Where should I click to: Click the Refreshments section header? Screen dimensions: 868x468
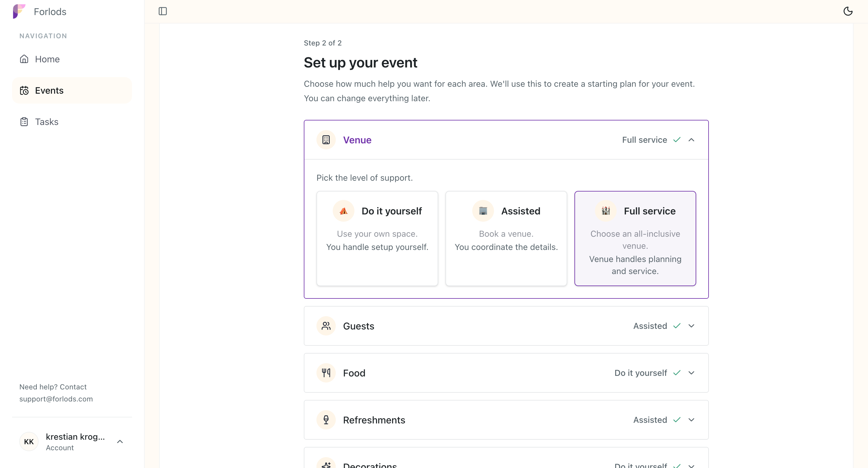point(506,420)
